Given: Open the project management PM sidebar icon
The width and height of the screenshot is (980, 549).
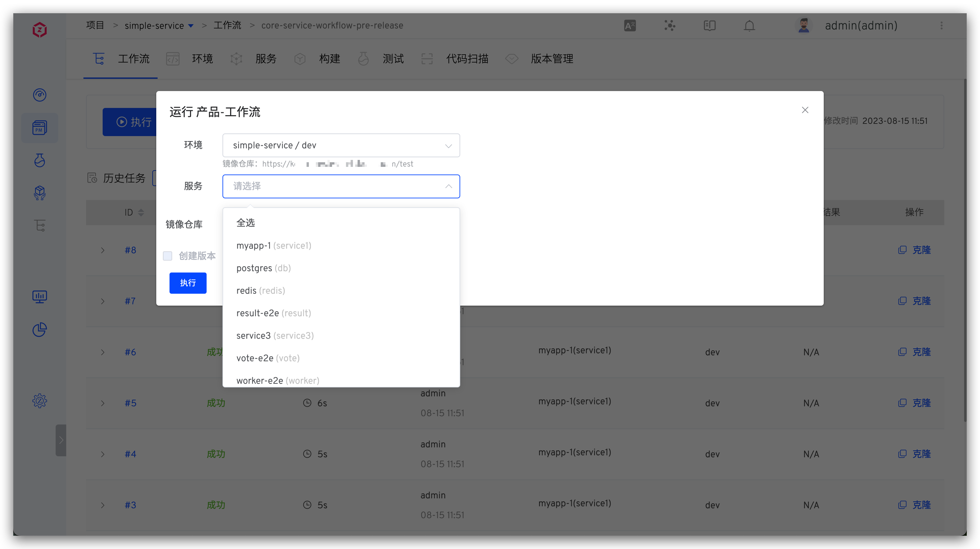Looking at the screenshot, I should point(40,128).
